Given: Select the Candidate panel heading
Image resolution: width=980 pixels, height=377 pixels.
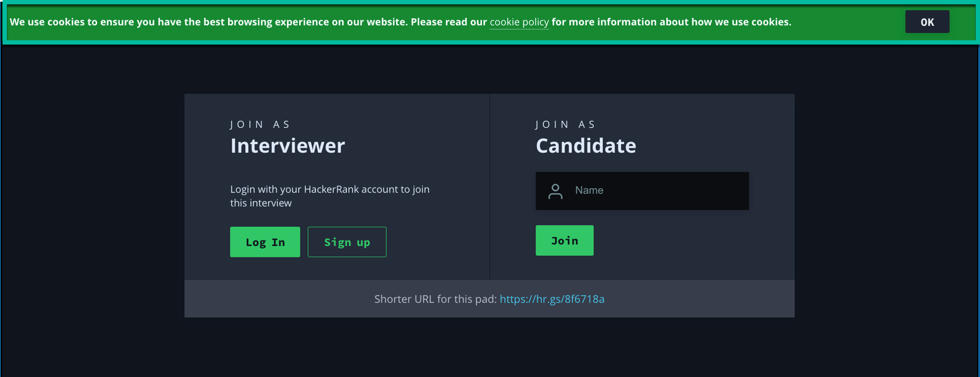Looking at the screenshot, I should coord(586,146).
